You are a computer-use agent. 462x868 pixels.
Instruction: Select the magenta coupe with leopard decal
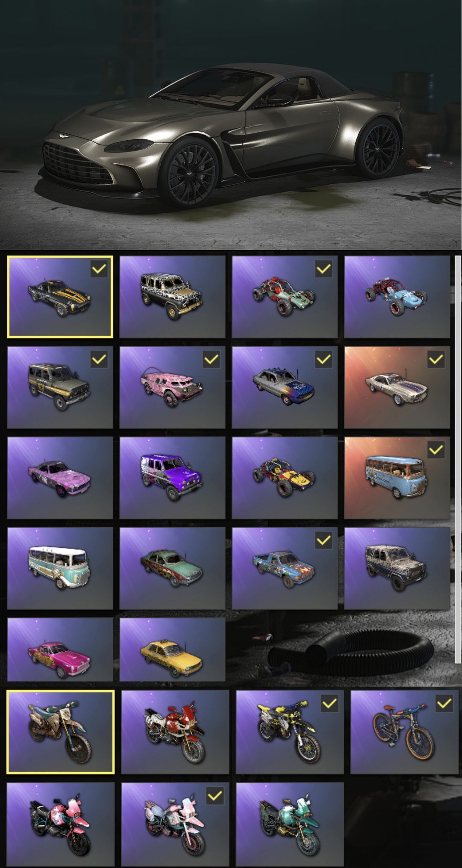(60, 649)
